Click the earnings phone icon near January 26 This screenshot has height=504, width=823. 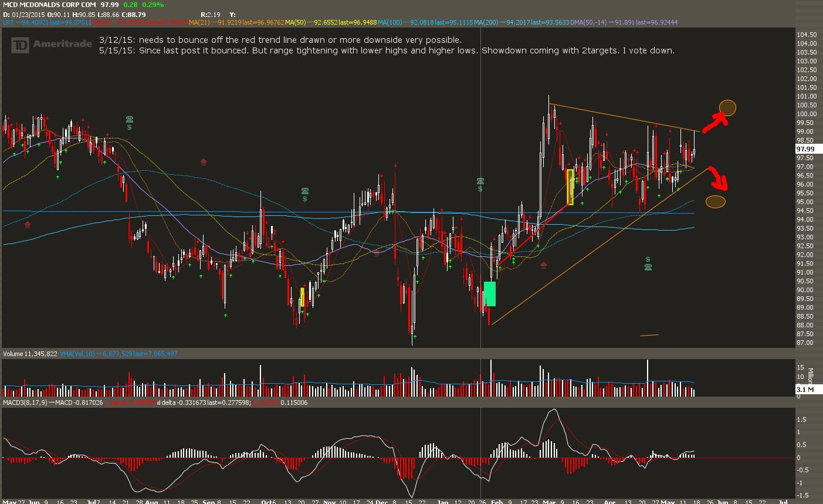click(480, 181)
